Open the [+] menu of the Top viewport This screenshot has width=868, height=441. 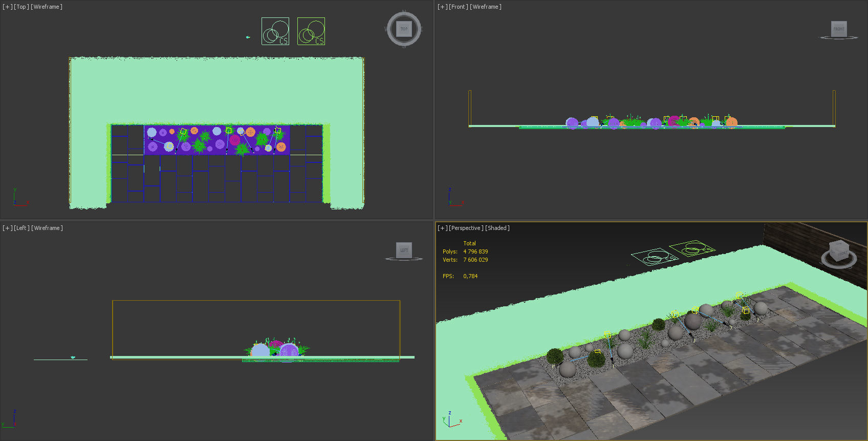pos(7,7)
